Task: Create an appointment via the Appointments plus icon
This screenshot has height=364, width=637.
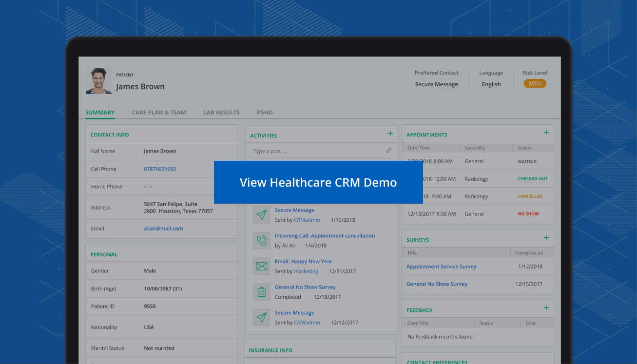Action: [x=547, y=132]
